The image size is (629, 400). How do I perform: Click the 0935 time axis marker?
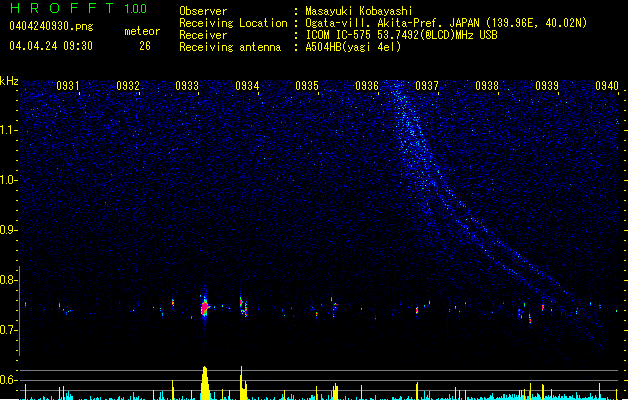pyautogui.click(x=307, y=86)
